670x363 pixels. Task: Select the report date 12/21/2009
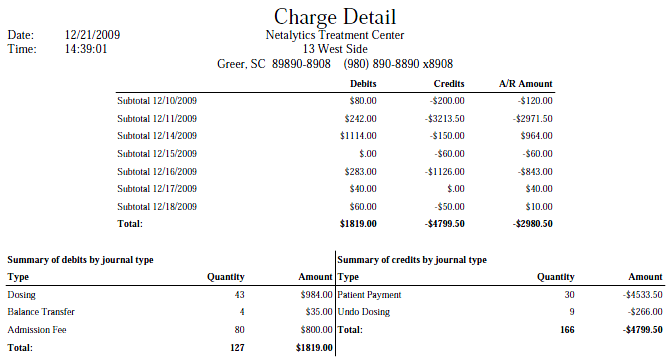92,35
